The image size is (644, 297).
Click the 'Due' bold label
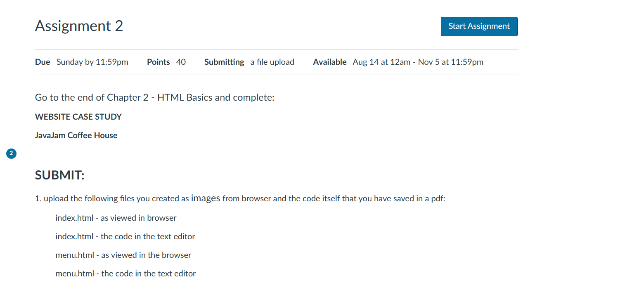42,62
